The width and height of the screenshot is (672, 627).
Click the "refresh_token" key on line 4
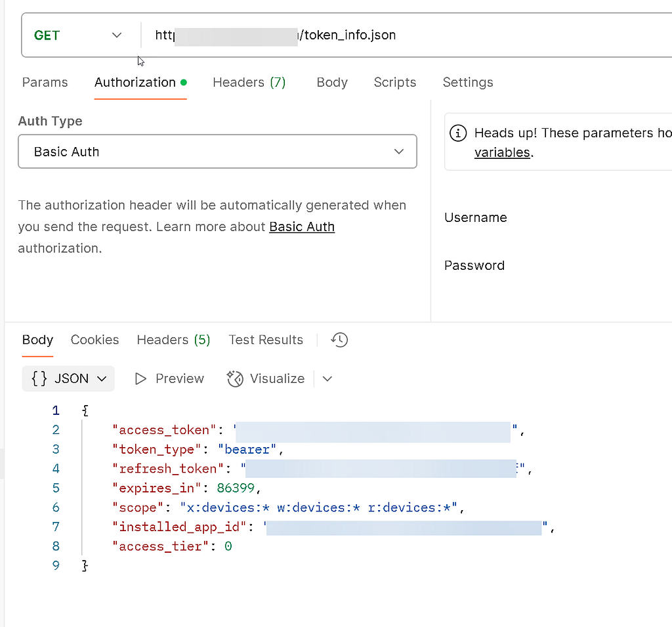pyautogui.click(x=168, y=468)
